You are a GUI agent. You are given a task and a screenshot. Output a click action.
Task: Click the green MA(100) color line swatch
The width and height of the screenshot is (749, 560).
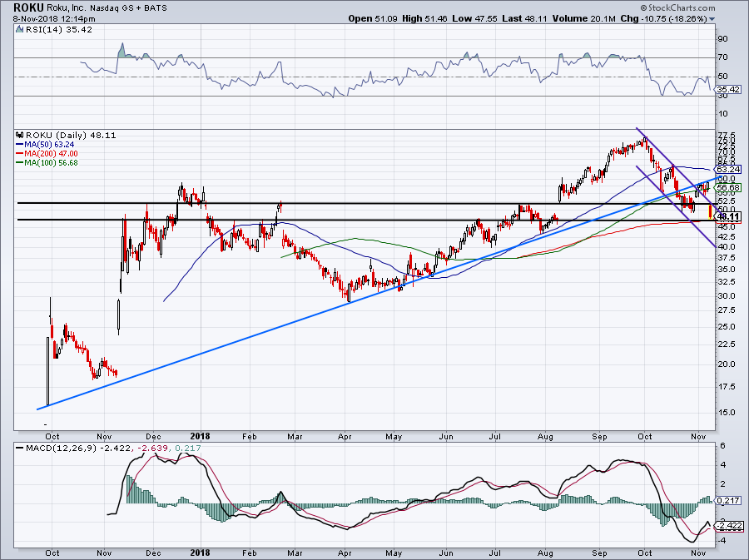[20, 163]
